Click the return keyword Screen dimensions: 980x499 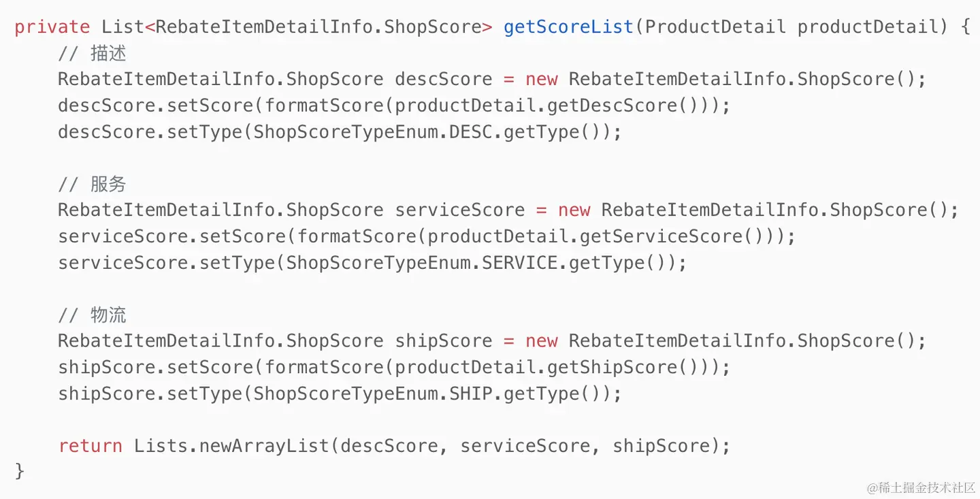click(91, 446)
